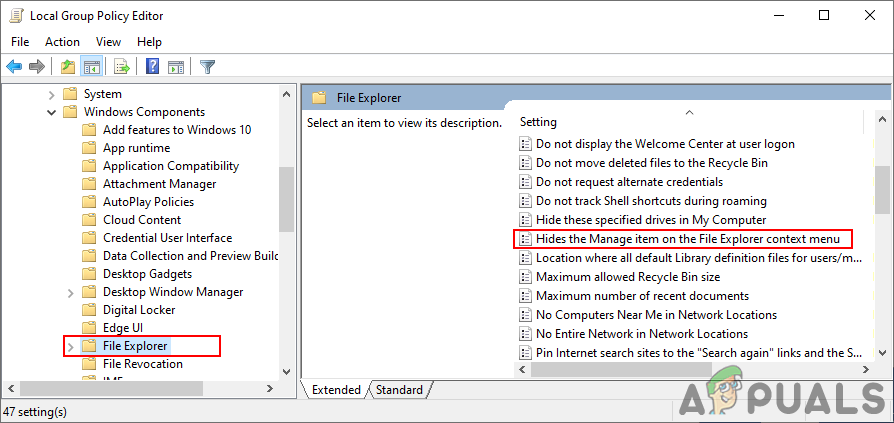
Task: Select Hide these specified drives in My Computer
Action: (x=651, y=219)
